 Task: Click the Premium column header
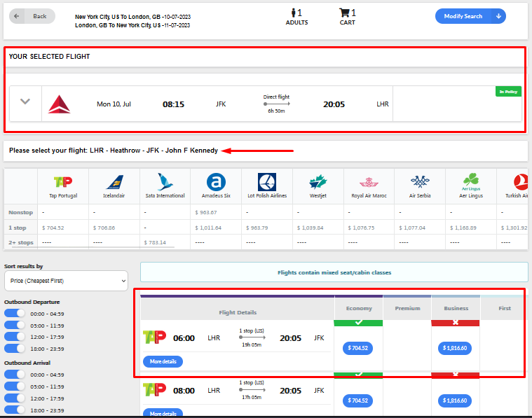tap(407, 309)
